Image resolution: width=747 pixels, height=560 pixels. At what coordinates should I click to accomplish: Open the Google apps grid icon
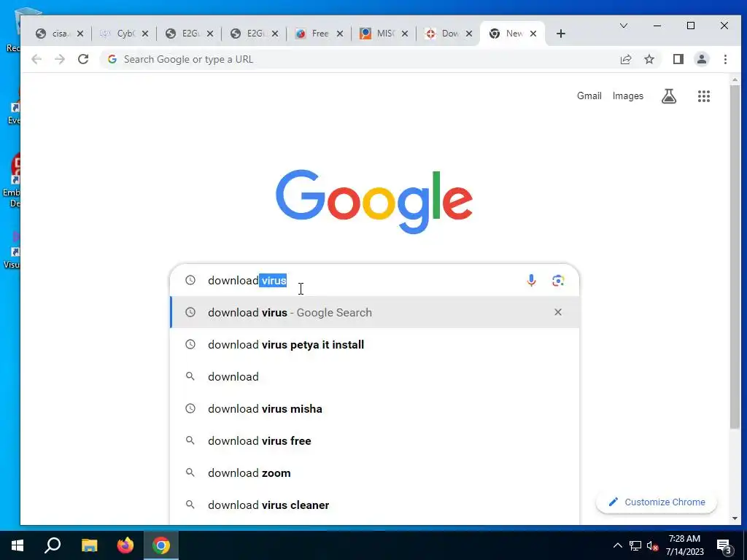tap(704, 96)
